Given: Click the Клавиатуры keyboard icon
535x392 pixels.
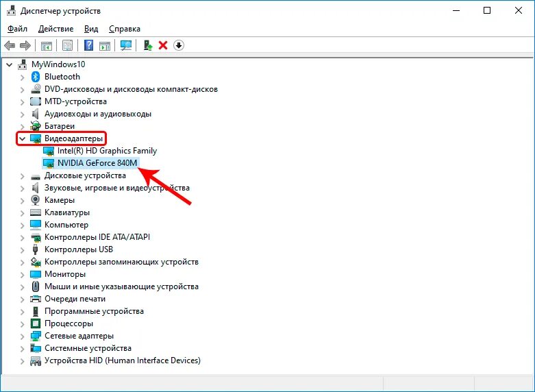Looking at the screenshot, I should pyautogui.click(x=36, y=212).
